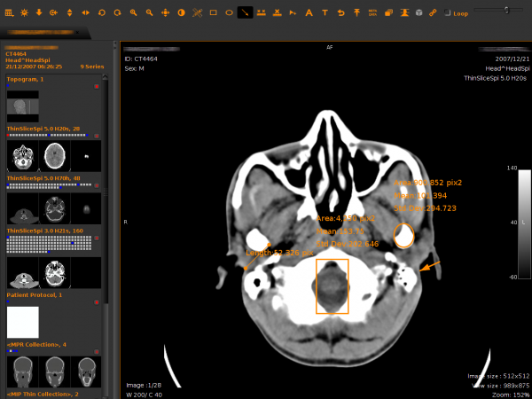Screen dimensions: 532x399
Task: Select the ellipse ROI tool
Action: coord(230,13)
